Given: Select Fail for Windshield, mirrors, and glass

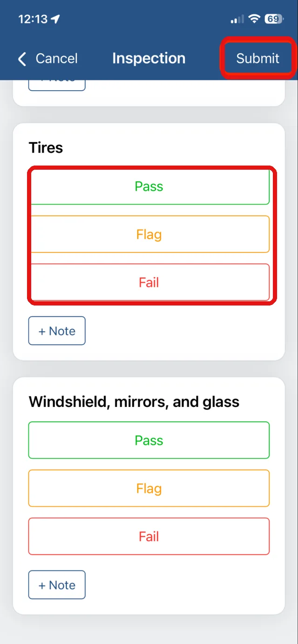Looking at the screenshot, I should click(149, 536).
